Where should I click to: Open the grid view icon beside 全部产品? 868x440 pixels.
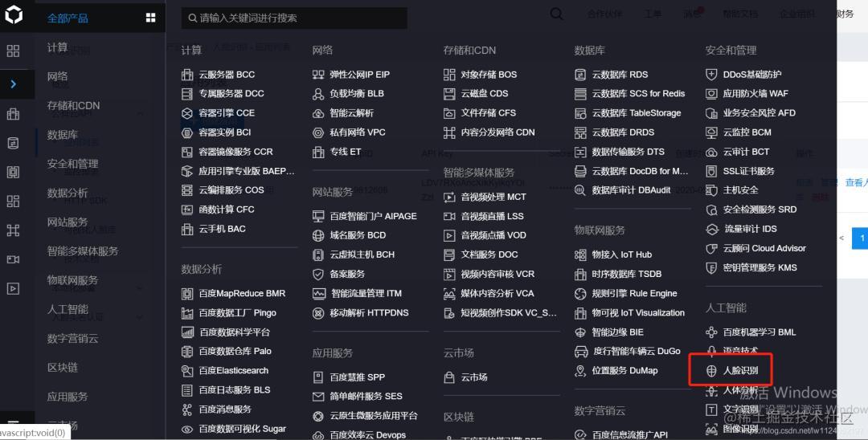[150, 18]
